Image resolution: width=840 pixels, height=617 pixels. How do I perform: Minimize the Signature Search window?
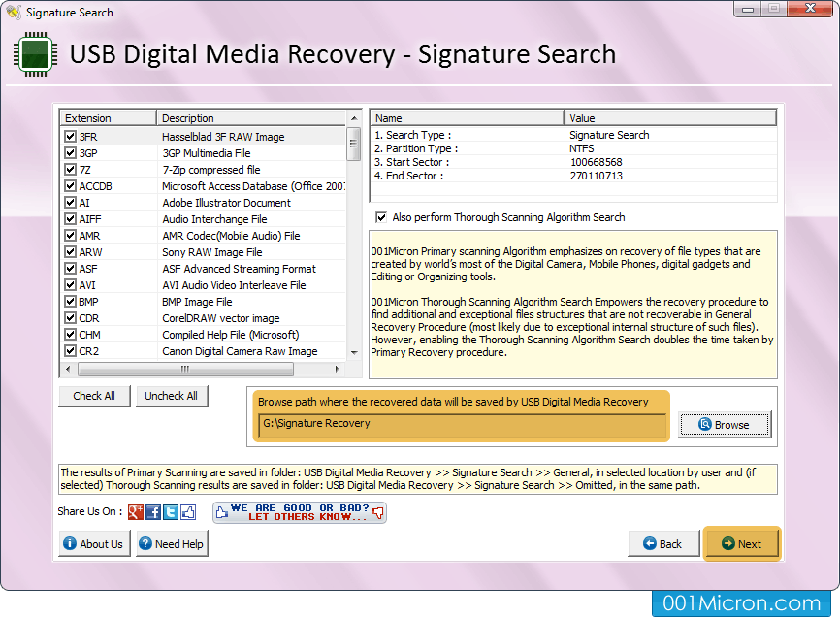[x=748, y=9]
